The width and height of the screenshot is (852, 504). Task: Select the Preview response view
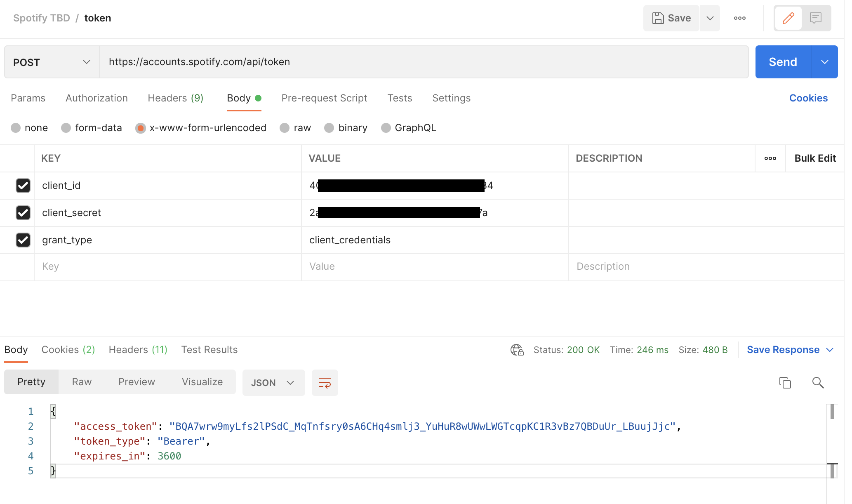(x=137, y=382)
